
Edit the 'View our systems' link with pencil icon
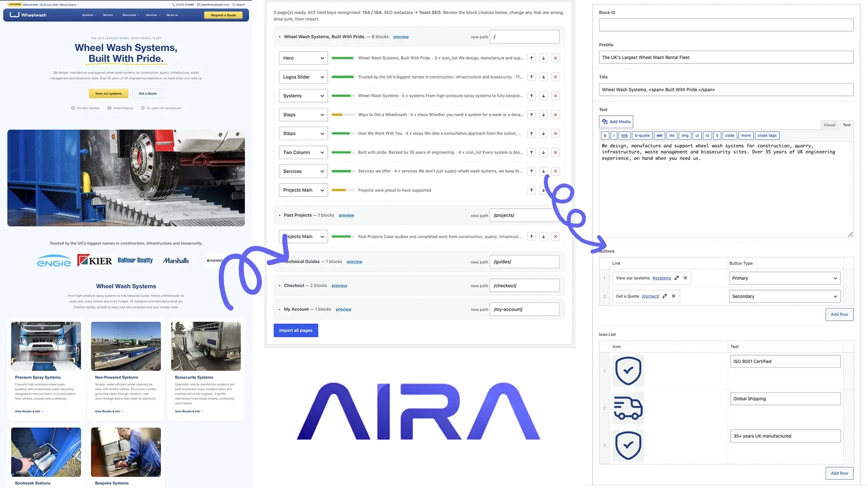click(x=677, y=278)
